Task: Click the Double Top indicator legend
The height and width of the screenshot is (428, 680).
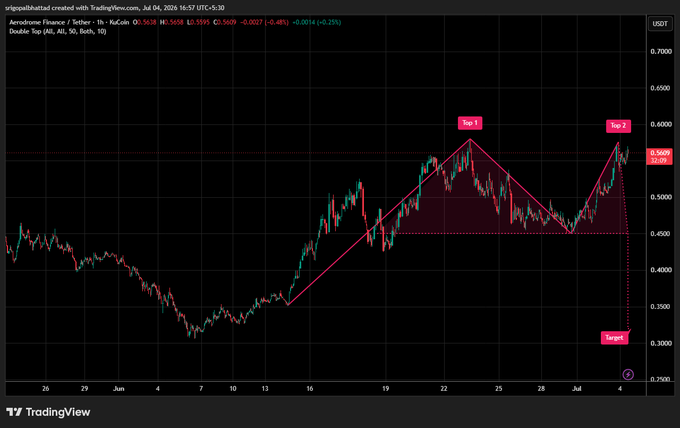Action: pos(58,31)
